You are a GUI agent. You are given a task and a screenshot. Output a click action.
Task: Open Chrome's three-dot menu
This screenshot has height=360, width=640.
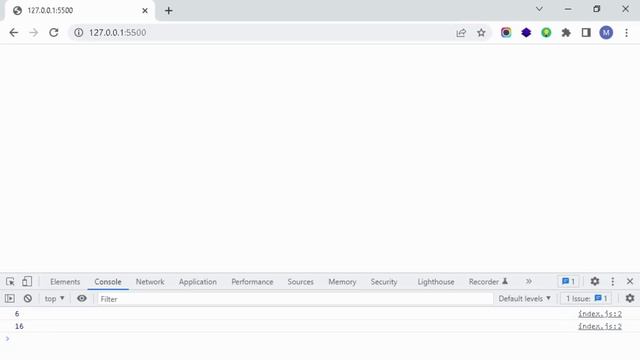627,33
